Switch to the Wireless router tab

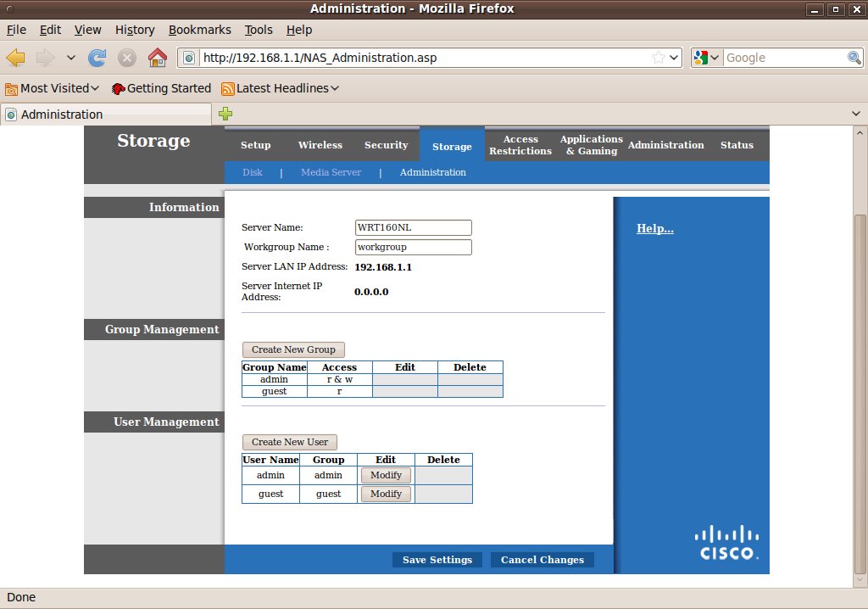tap(320, 145)
